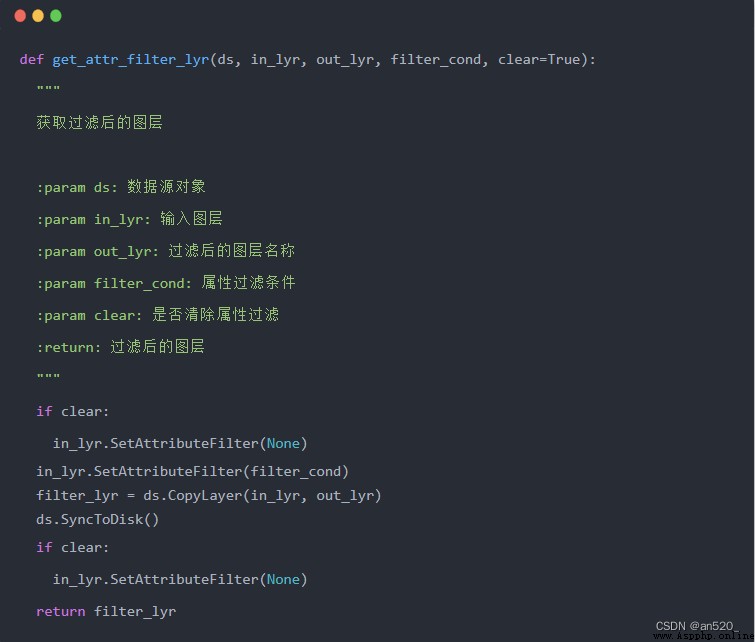
Task: Click the 'return filter_lyr' line
Action: tap(106, 612)
